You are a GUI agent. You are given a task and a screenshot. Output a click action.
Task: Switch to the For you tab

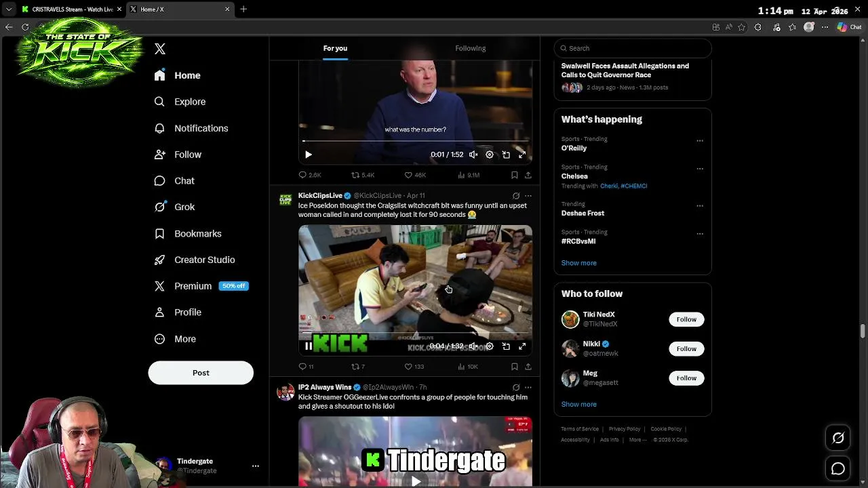coord(335,48)
